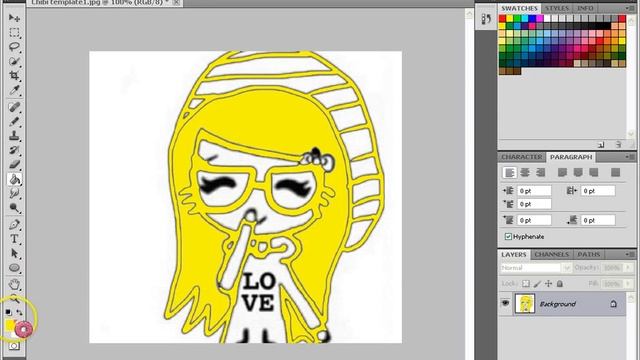Screen dimensions: 640x360
Task: Select the Crop tool
Action: pyautogui.click(x=14, y=76)
